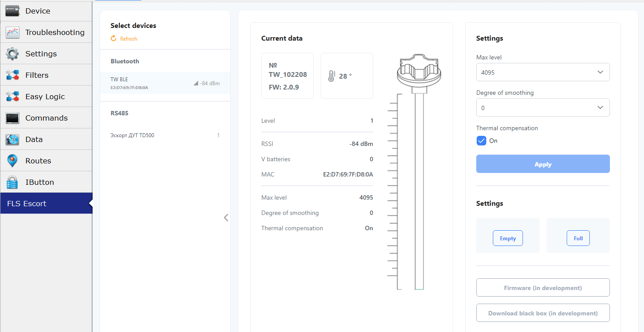The height and width of the screenshot is (332, 644).
Task: Open Troubleshooting chart icon
Action: pyautogui.click(x=12, y=32)
